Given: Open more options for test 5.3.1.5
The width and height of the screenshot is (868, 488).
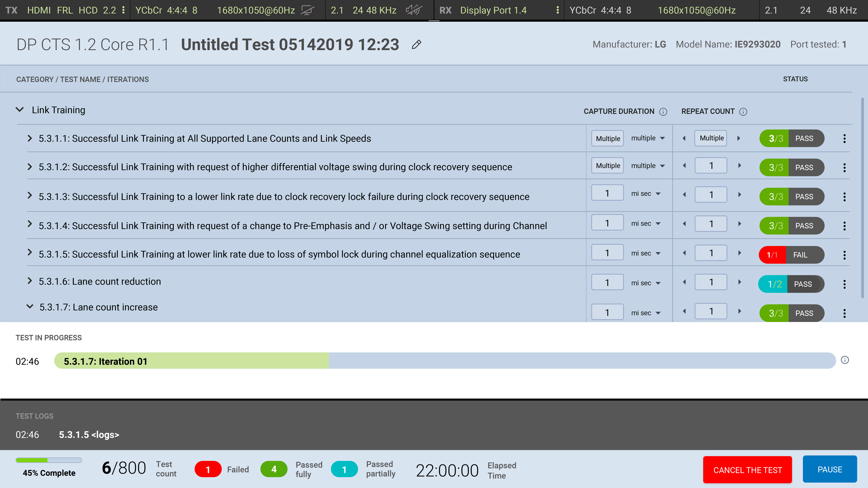Looking at the screenshot, I should pyautogui.click(x=844, y=255).
